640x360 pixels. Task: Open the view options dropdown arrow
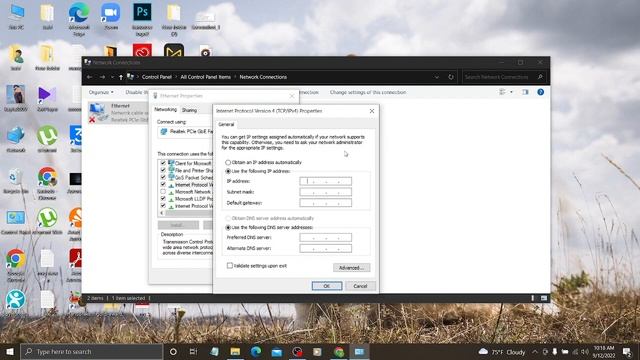pos(511,92)
